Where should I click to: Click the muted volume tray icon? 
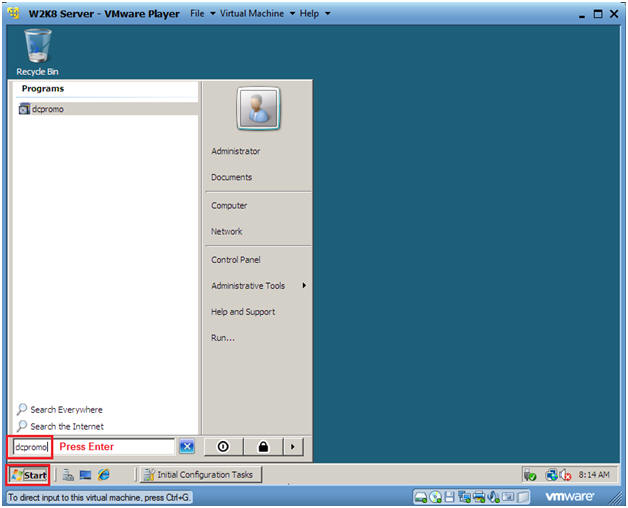[x=565, y=475]
